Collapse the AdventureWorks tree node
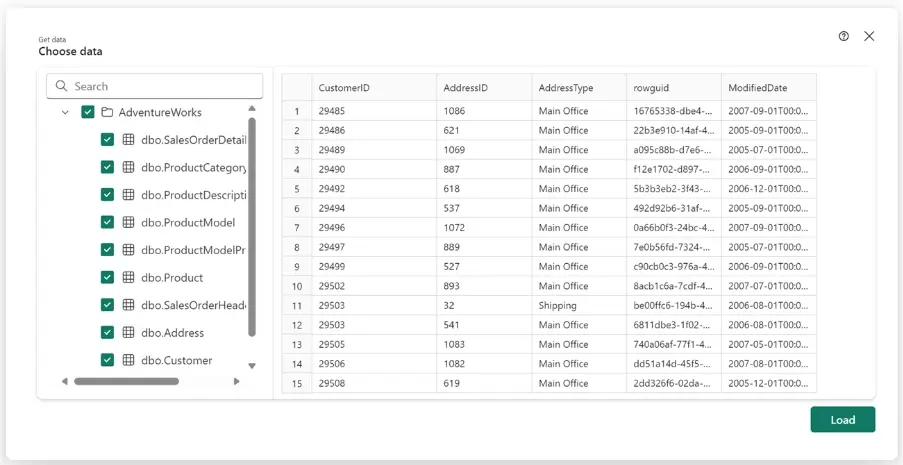Image resolution: width=903 pixels, height=465 pixels. (65, 112)
